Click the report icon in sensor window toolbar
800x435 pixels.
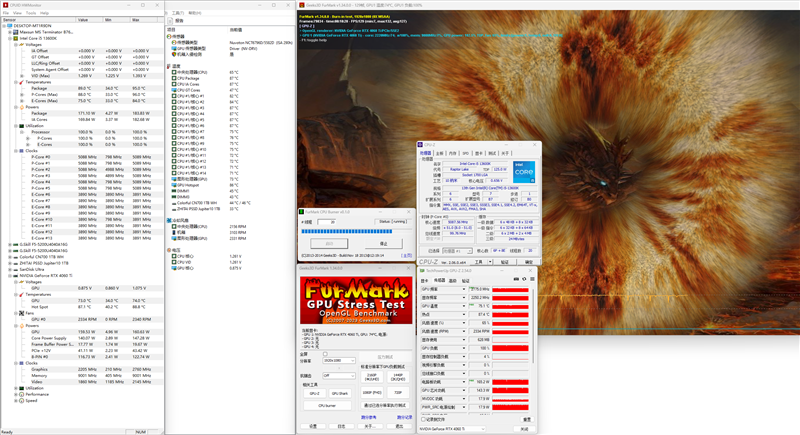171,20
